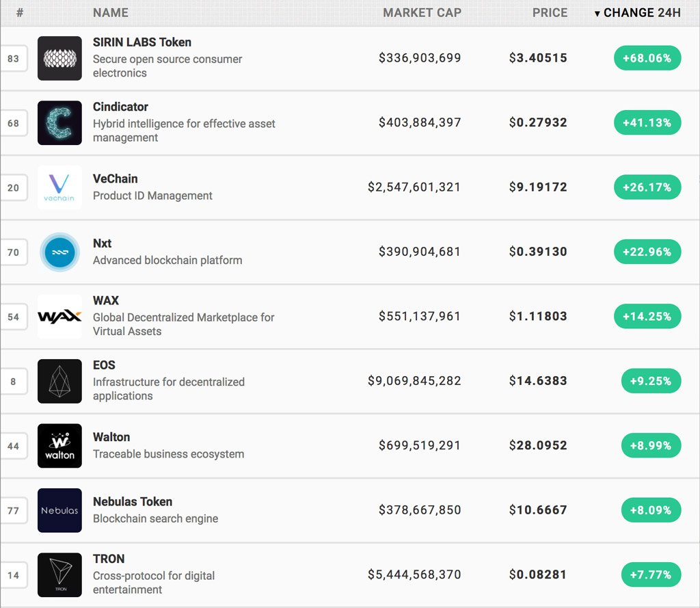Click the Nxt blue circular logo
Viewport: 700px width, 608px height.
coord(59,252)
